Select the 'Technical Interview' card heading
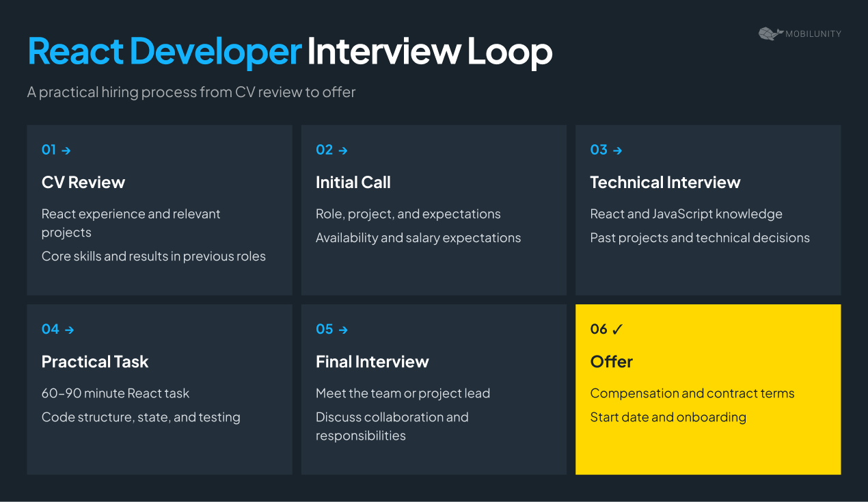The height and width of the screenshot is (502, 868). pyautogui.click(x=665, y=183)
